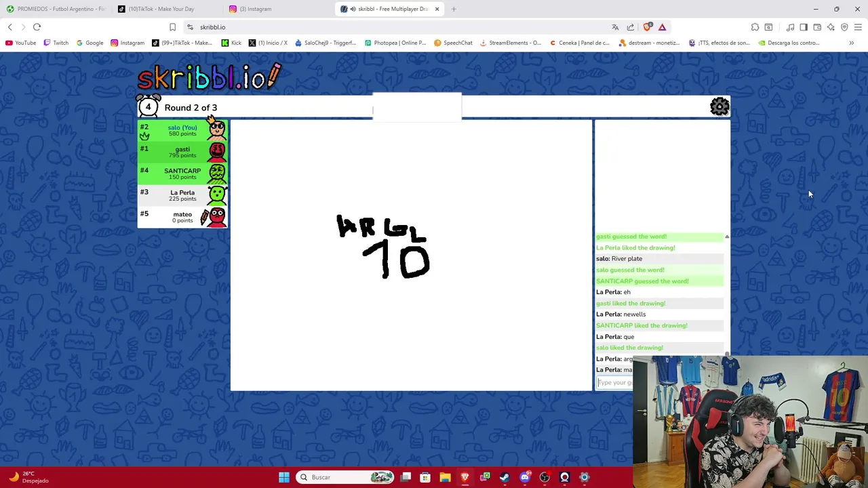Open Ceneka Panel bookmark
Screen dimensions: 868x488
tap(579, 43)
